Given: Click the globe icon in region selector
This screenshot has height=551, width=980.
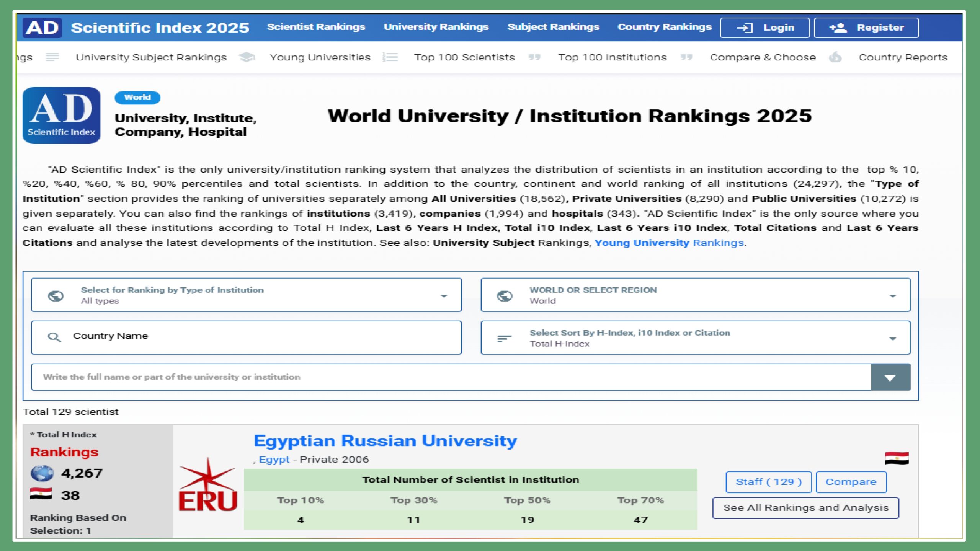Looking at the screenshot, I should [505, 296].
